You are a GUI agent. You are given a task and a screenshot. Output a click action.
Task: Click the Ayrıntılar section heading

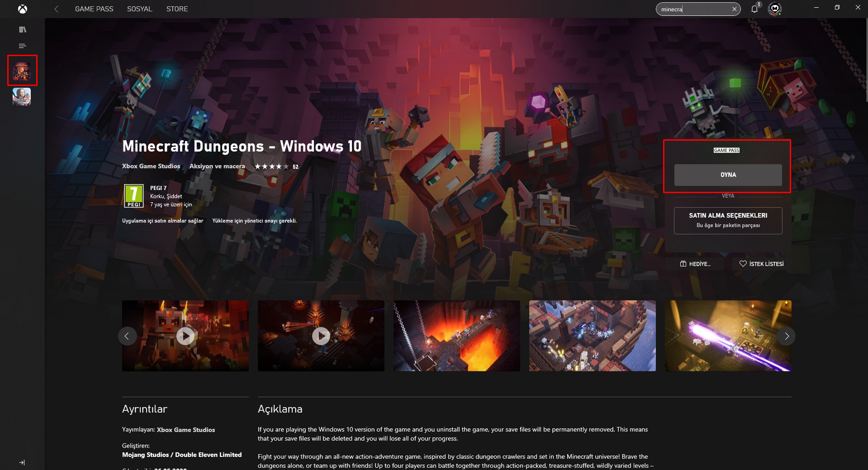coord(145,409)
